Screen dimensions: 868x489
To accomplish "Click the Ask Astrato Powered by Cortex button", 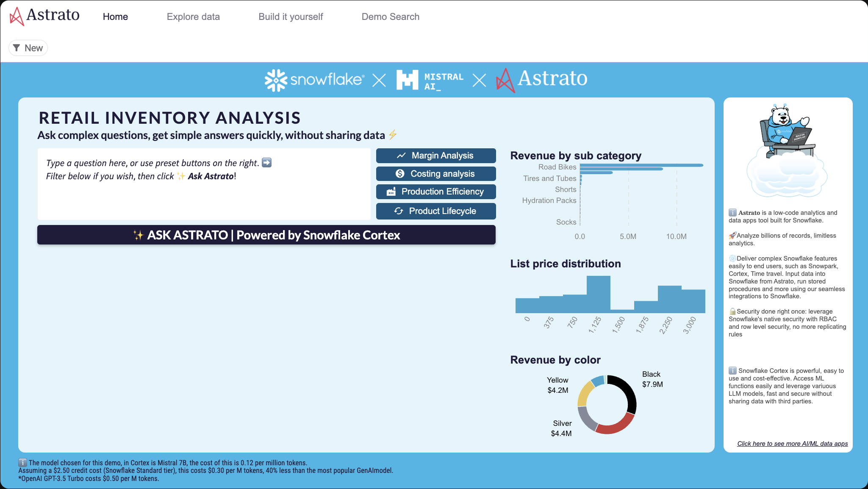I will click(x=266, y=235).
